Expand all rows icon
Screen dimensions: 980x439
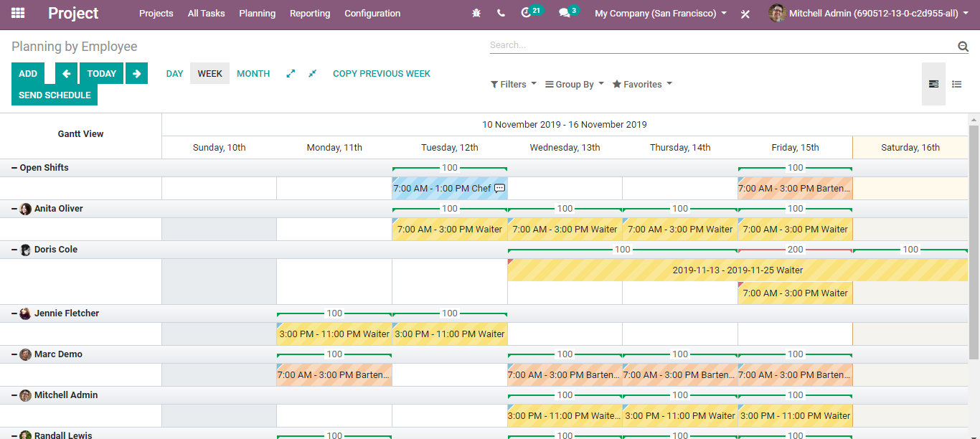[291, 73]
